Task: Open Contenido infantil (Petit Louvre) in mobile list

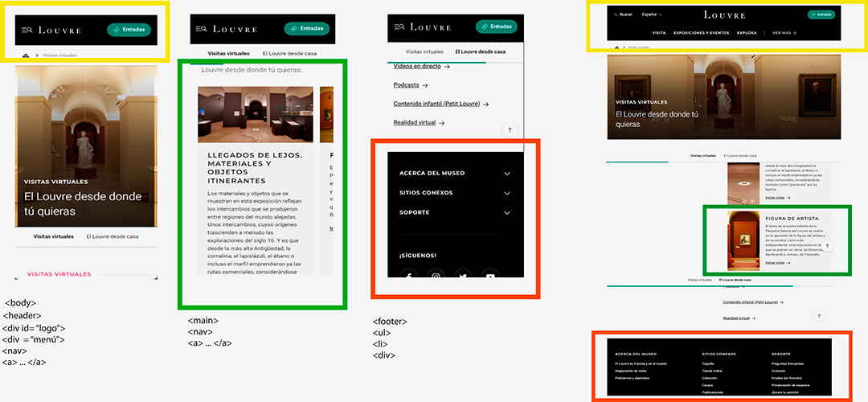Action: pos(441,104)
